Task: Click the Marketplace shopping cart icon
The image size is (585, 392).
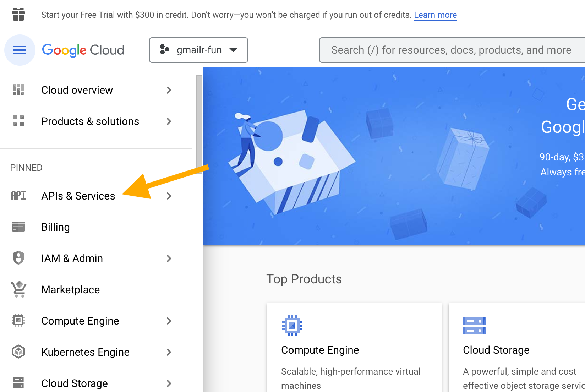Action: pos(18,289)
